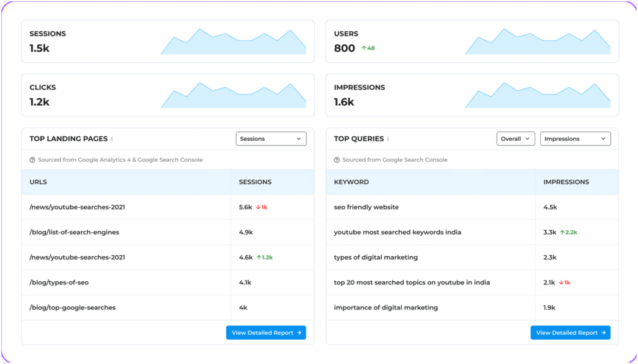Click View Detailed Report under Top Queries
This screenshot has width=638, height=364.
570,333
